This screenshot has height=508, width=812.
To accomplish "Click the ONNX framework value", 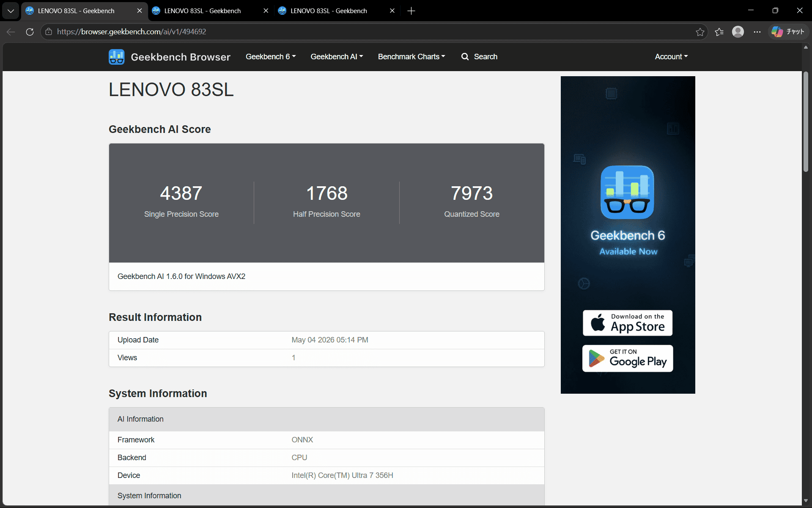I will point(302,440).
